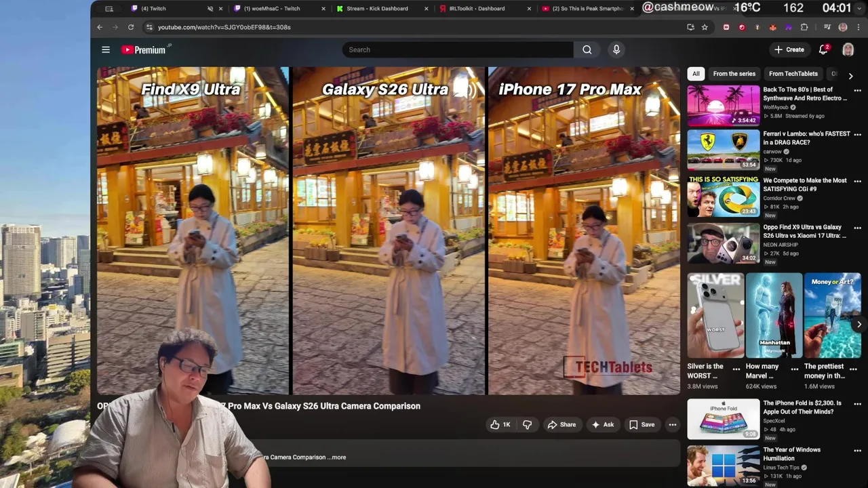The height and width of the screenshot is (488, 868).
Task: Open more actions under the video
Action: pyautogui.click(x=672, y=425)
